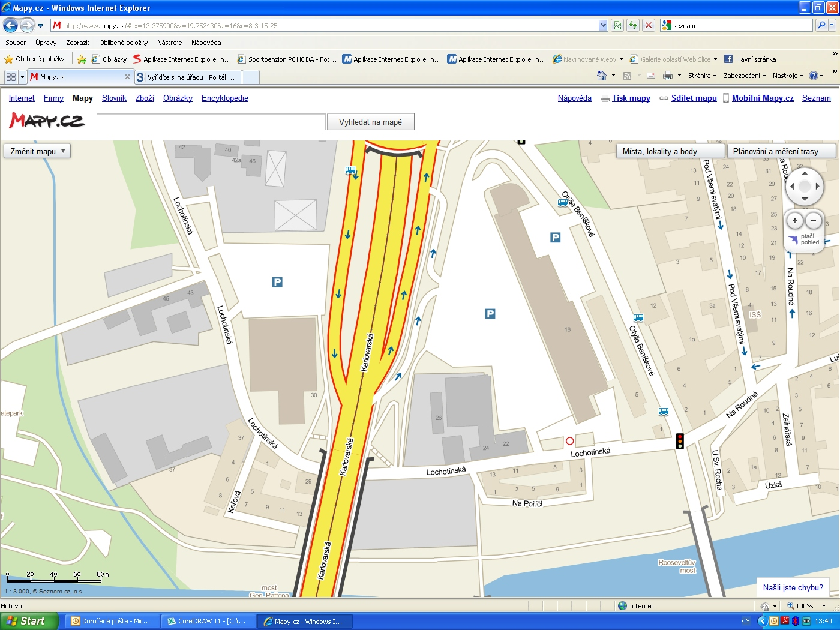Click the Tisk mapy link
Viewport: 840px width, 630px height.
tap(631, 98)
